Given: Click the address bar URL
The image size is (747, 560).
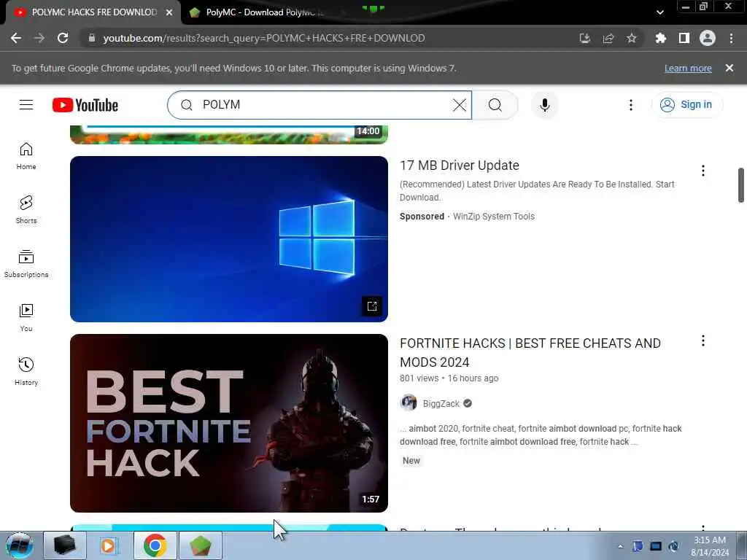Looking at the screenshot, I should (263, 38).
